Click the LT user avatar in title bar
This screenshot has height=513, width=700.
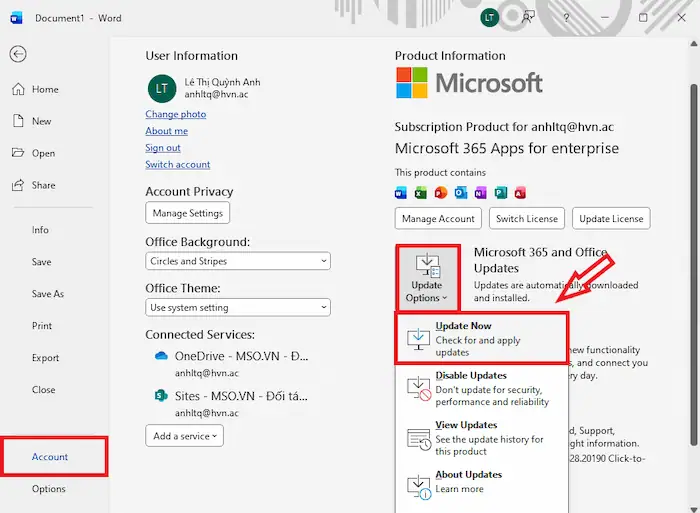point(489,17)
